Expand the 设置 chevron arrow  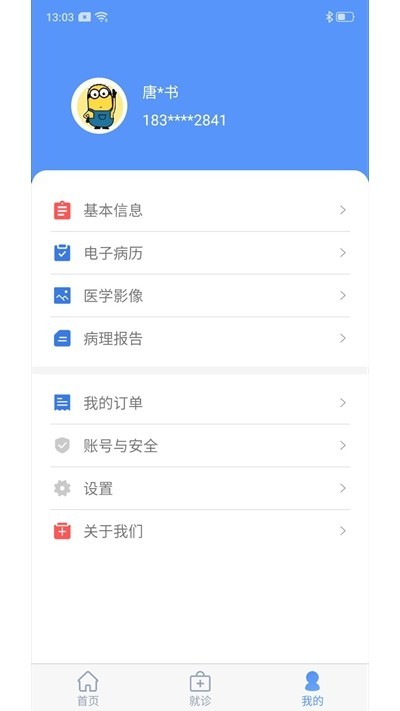tap(343, 488)
